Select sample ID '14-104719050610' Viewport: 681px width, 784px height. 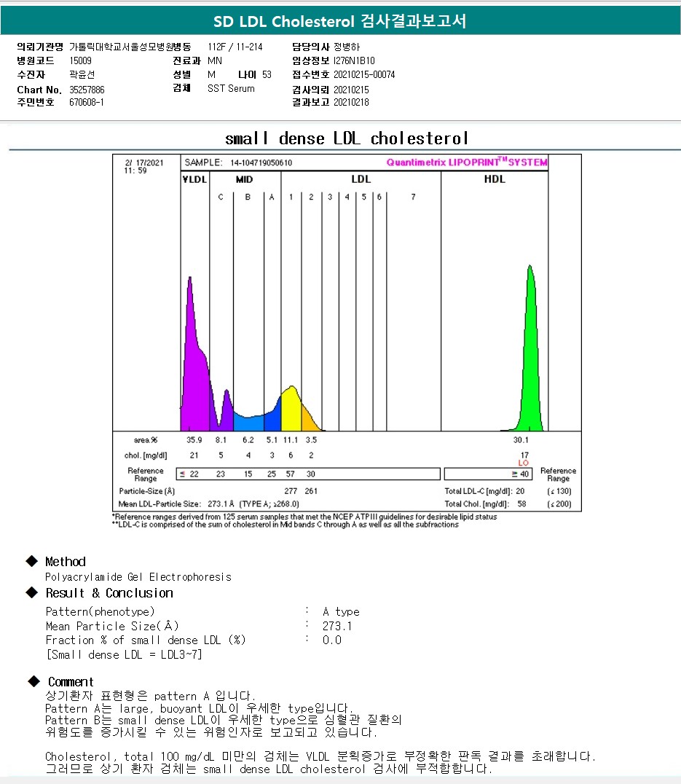(261, 163)
